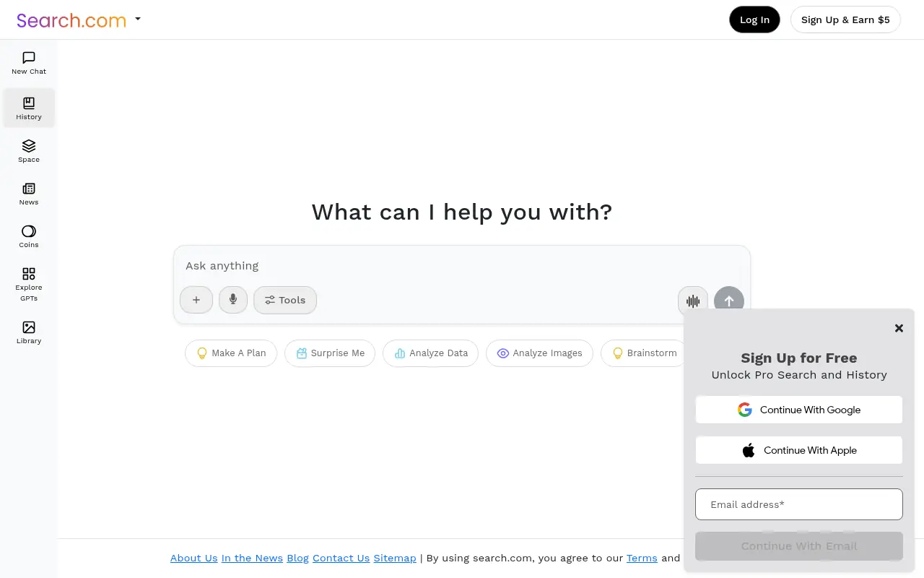The width and height of the screenshot is (924, 578).
Task: Dismiss the Sign Up for Free popup
Action: [x=899, y=328]
